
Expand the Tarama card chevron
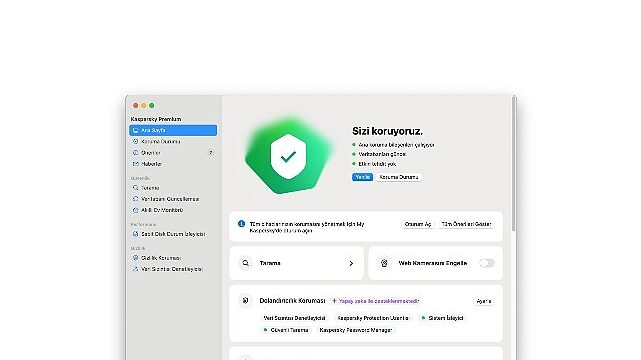[351, 264]
